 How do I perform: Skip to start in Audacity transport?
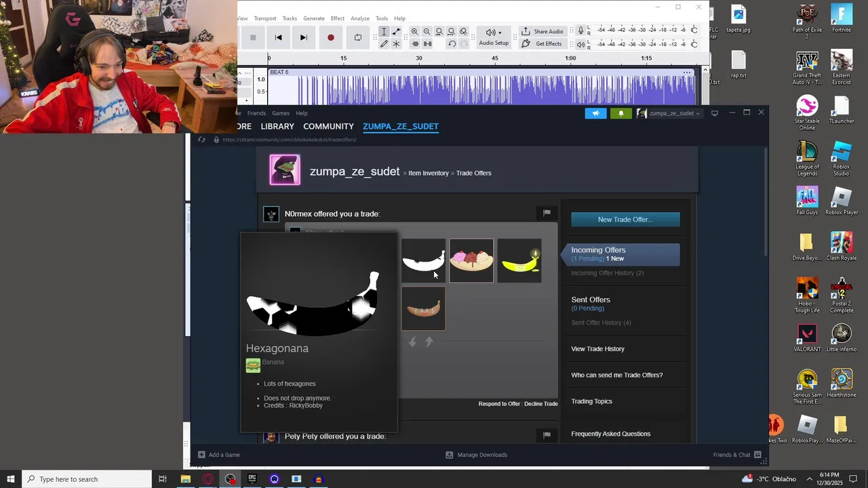278,37
